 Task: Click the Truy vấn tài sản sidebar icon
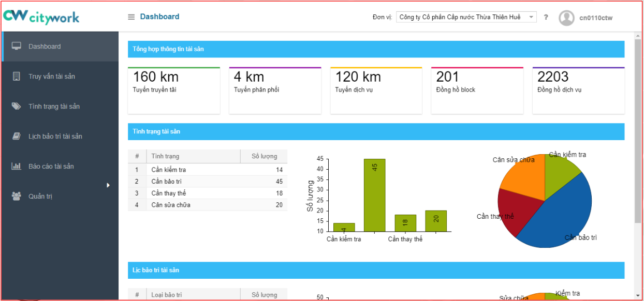pyautogui.click(x=17, y=77)
